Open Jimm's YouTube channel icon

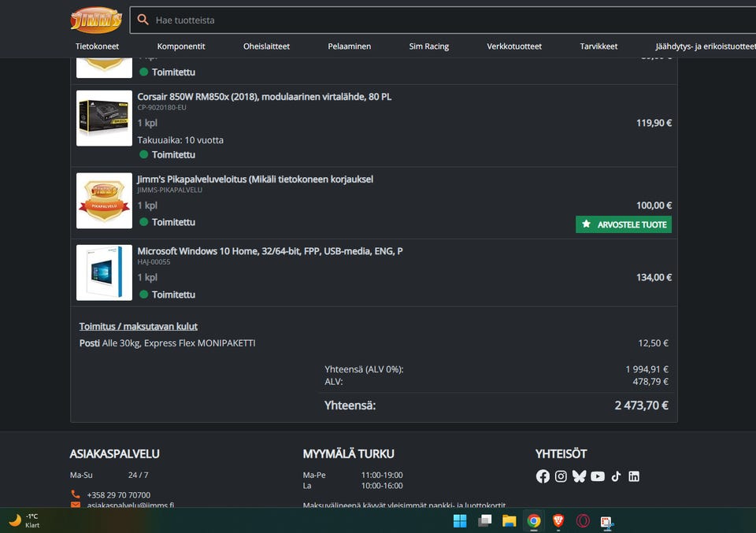(598, 476)
